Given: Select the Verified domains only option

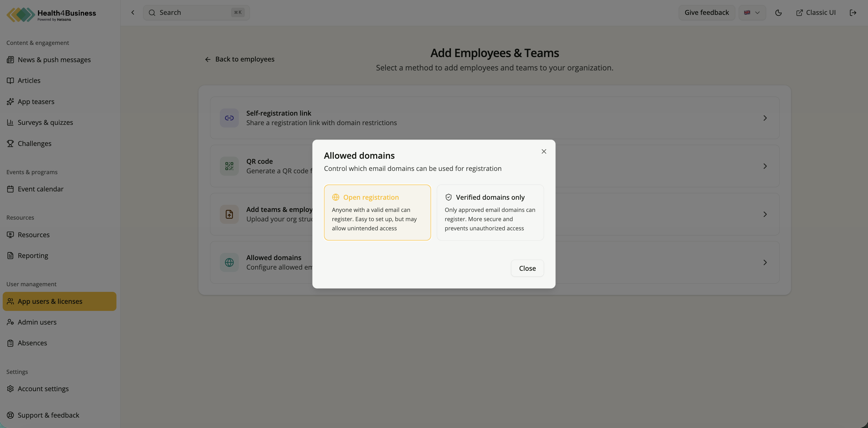Looking at the screenshot, I should click(x=490, y=213).
